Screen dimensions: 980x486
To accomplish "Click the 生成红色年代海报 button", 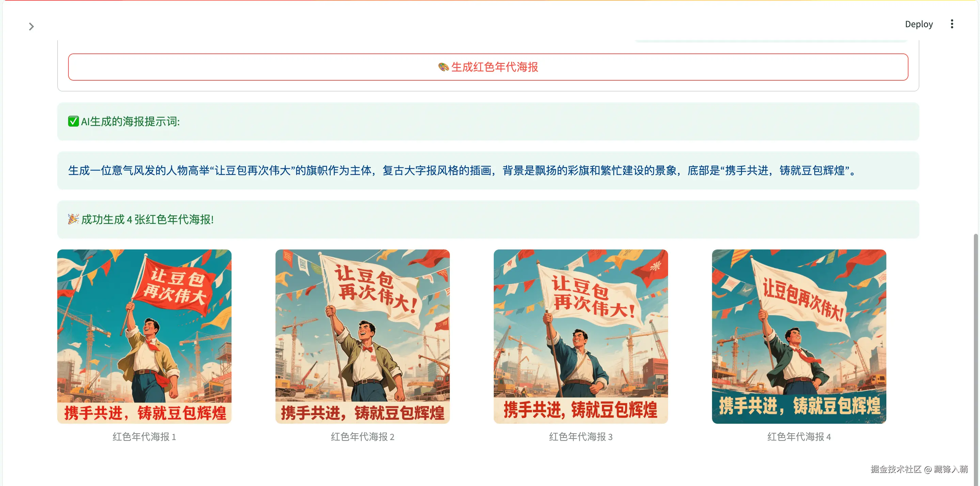I will pyautogui.click(x=488, y=67).
